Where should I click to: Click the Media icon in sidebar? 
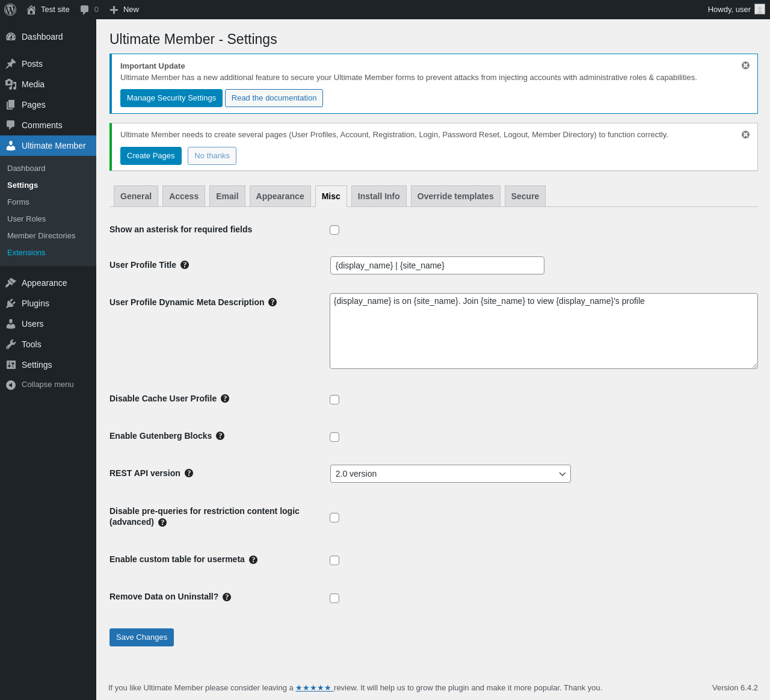11,84
